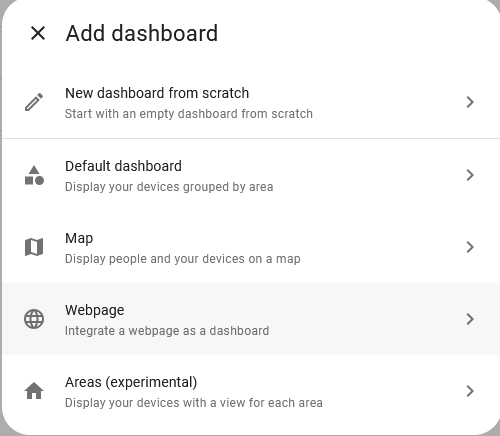500x436 pixels.
Task: Select the Webpage dashboard option
Action: (x=251, y=319)
